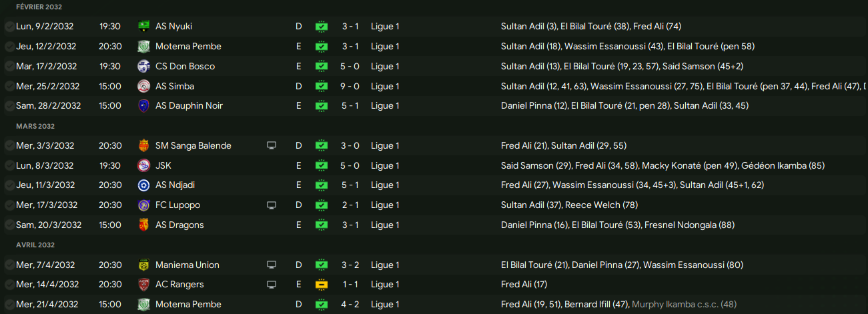Open the Motema Pembe team link on 12/2/2032
The image size is (868, 314).
(x=188, y=47)
